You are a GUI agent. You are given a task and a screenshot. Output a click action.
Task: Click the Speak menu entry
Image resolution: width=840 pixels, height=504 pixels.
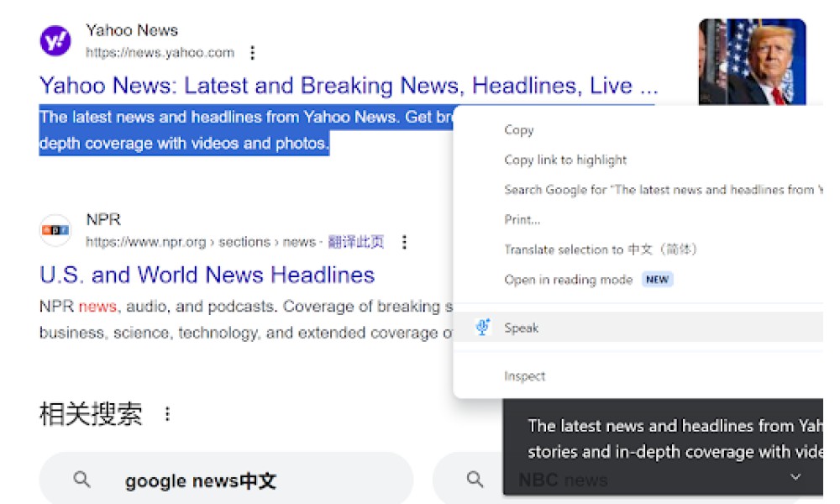(x=638, y=328)
